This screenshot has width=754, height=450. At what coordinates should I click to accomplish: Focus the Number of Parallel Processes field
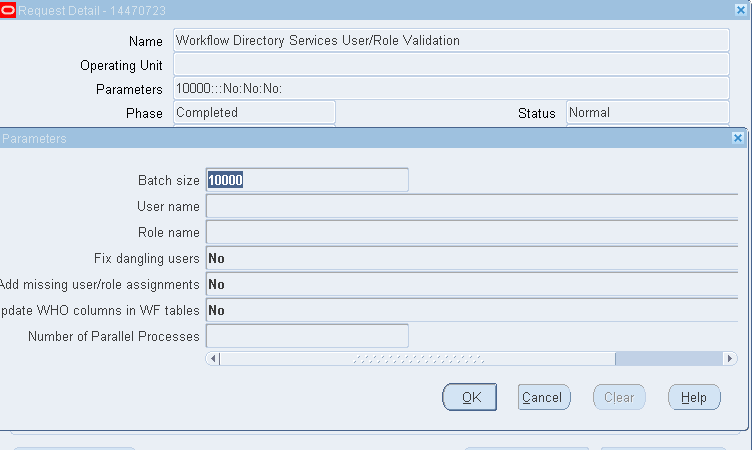click(306, 336)
